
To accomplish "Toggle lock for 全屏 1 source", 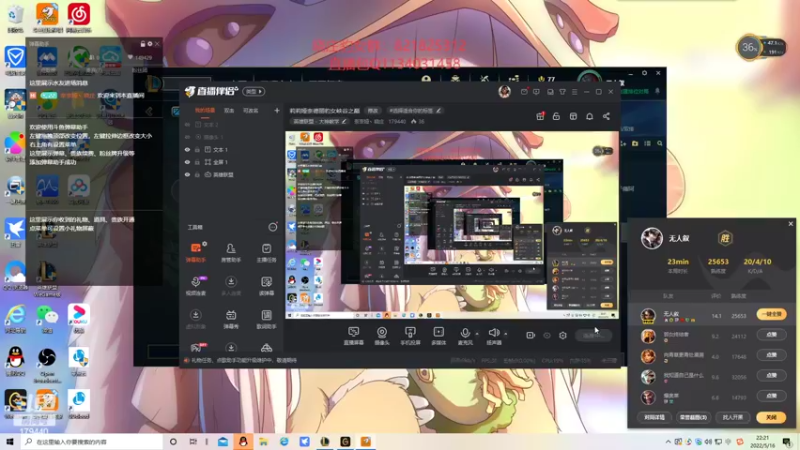I will (197, 162).
